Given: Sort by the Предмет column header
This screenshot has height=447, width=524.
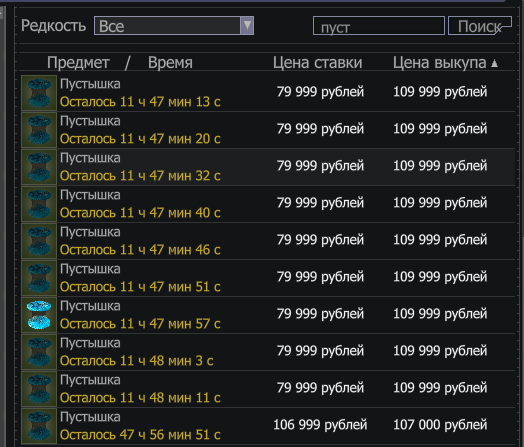Looking at the screenshot, I should tap(78, 63).
